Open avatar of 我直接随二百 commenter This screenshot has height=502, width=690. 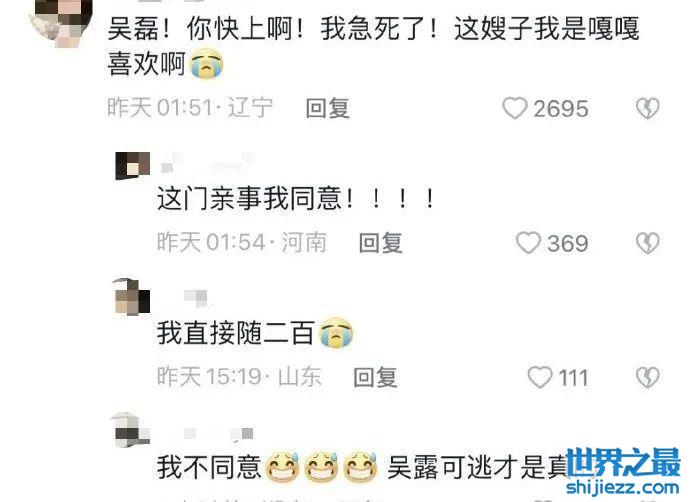pos(132,297)
